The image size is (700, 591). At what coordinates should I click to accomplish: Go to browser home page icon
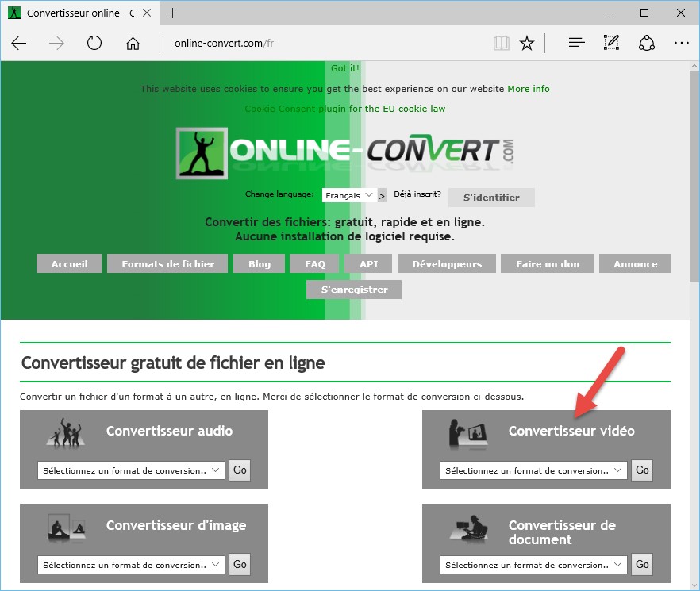click(x=133, y=44)
